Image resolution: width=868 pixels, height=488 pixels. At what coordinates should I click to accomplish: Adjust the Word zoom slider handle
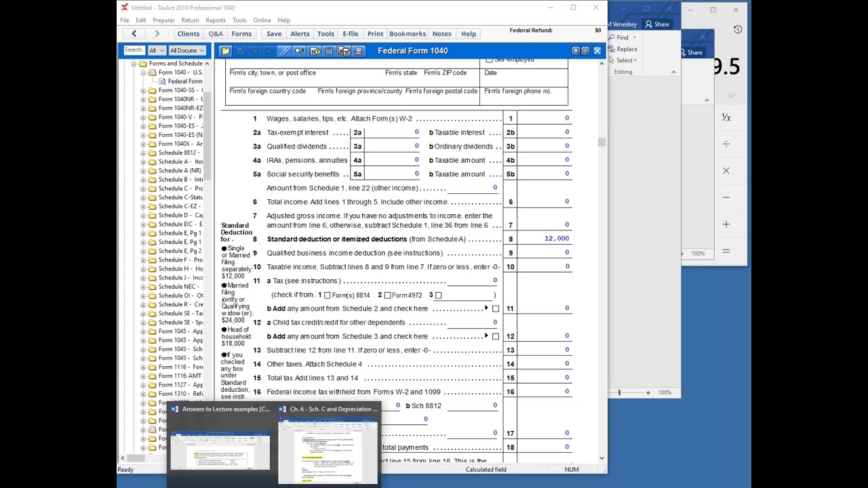618,392
